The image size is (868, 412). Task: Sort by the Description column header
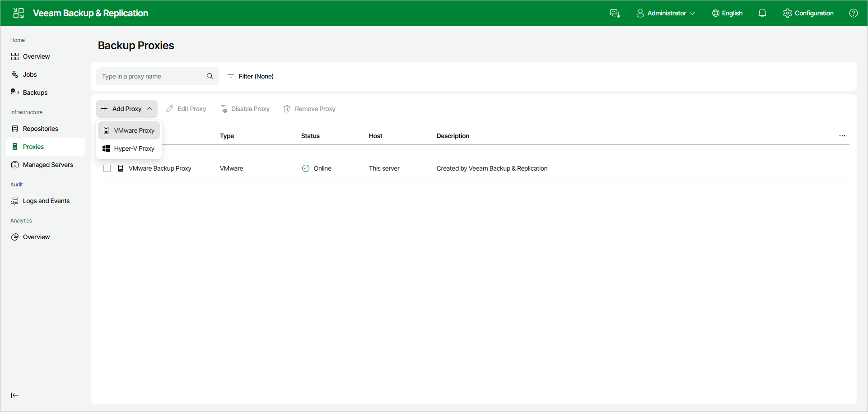(x=453, y=136)
